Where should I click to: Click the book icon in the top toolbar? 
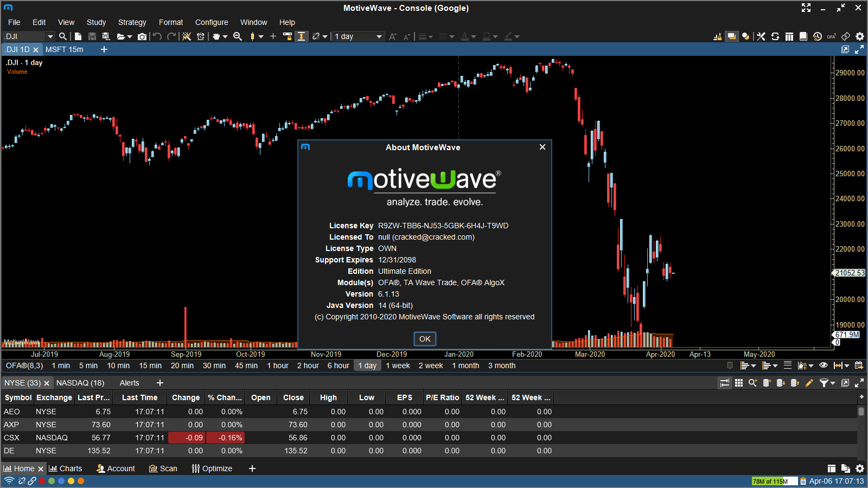coord(803,36)
